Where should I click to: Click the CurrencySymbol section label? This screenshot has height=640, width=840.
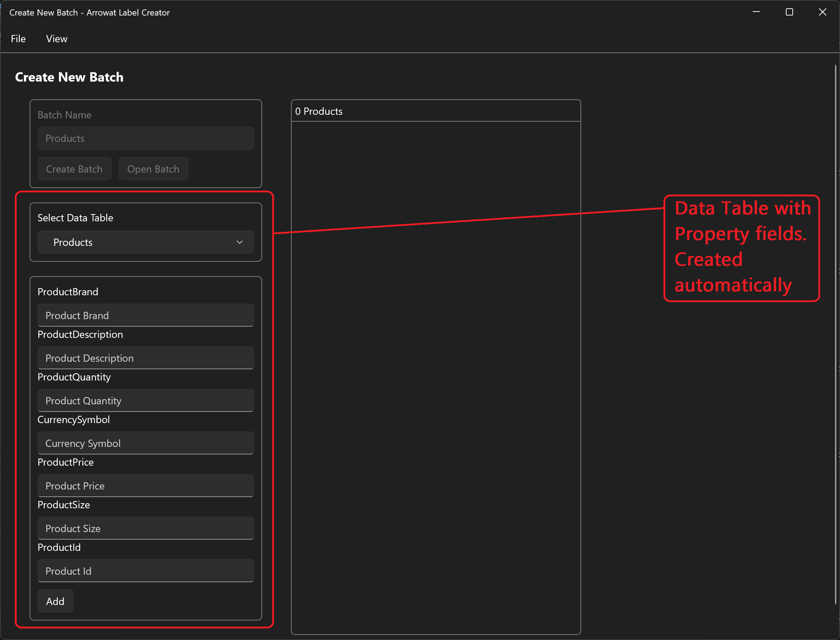coord(75,419)
